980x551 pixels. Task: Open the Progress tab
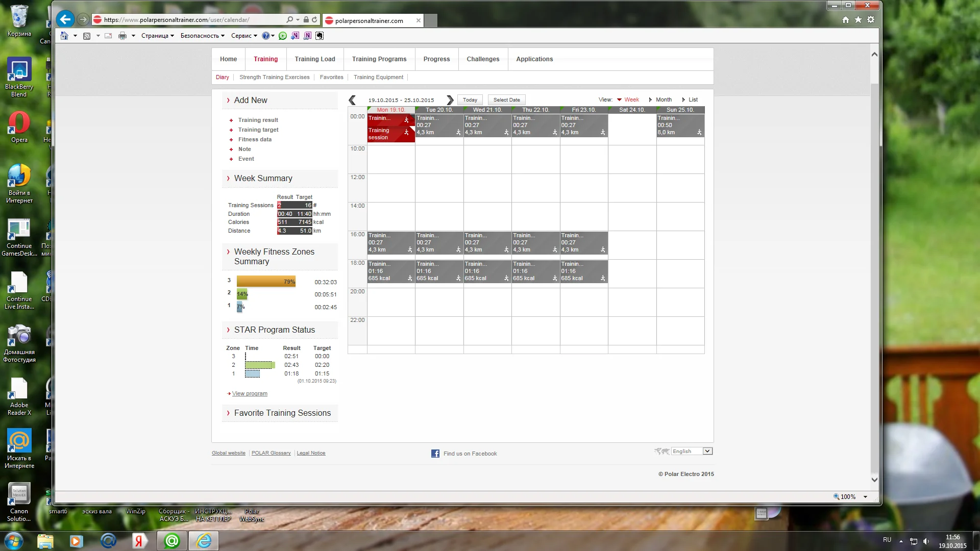click(436, 59)
